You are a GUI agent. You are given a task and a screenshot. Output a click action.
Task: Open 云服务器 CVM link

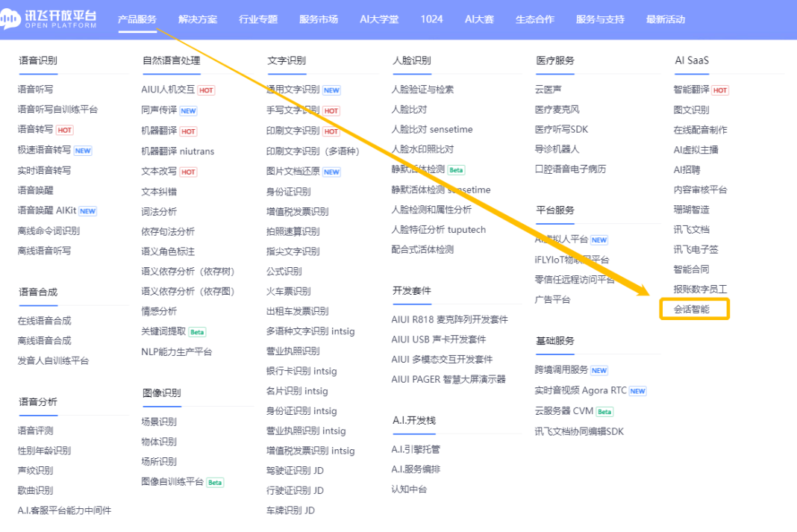point(563,411)
